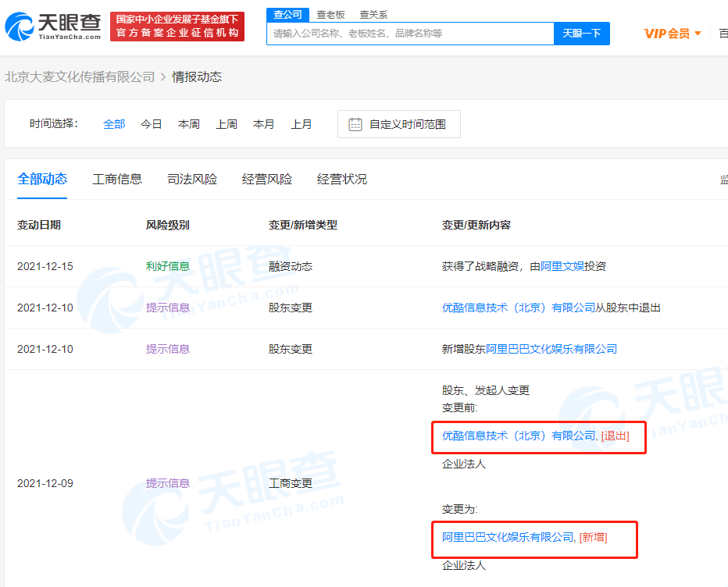This screenshot has height=587, width=728.
Task: Focus the company name search field
Action: [410, 34]
